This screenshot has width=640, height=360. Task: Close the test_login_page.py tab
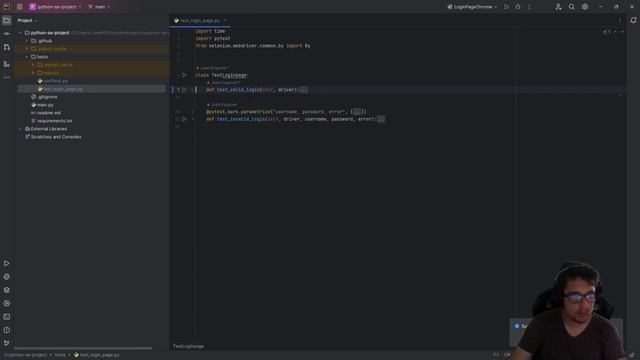[225, 20]
